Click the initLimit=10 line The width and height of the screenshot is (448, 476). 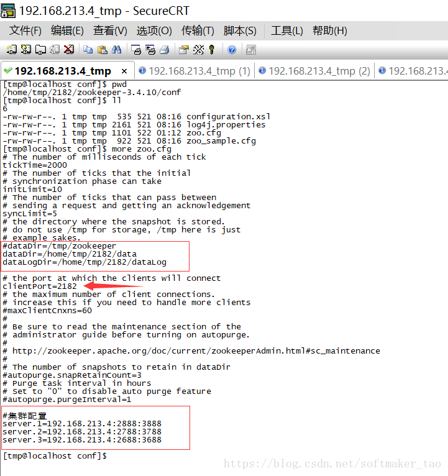[x=32, y=190]
